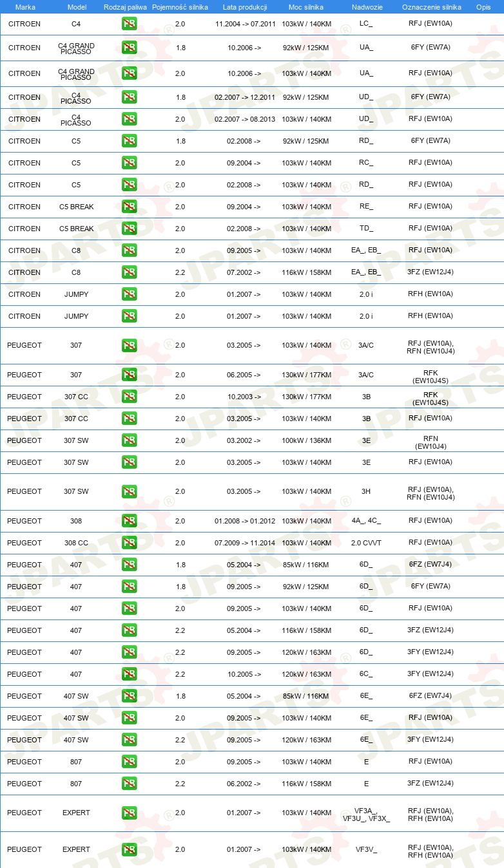Click the fuel icon in the Peugeot 307 130kW row
The image size is (504, 868).
(x=130, y=375)
